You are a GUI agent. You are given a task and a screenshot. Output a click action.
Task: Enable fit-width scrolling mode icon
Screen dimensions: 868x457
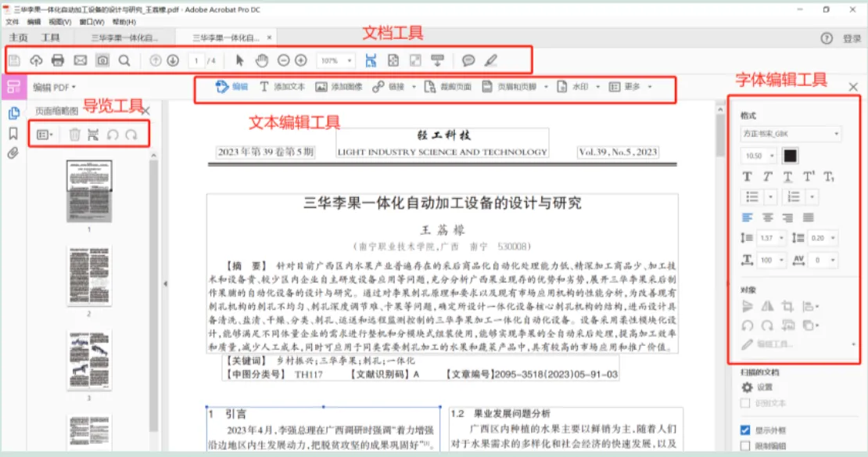(371, 60)
